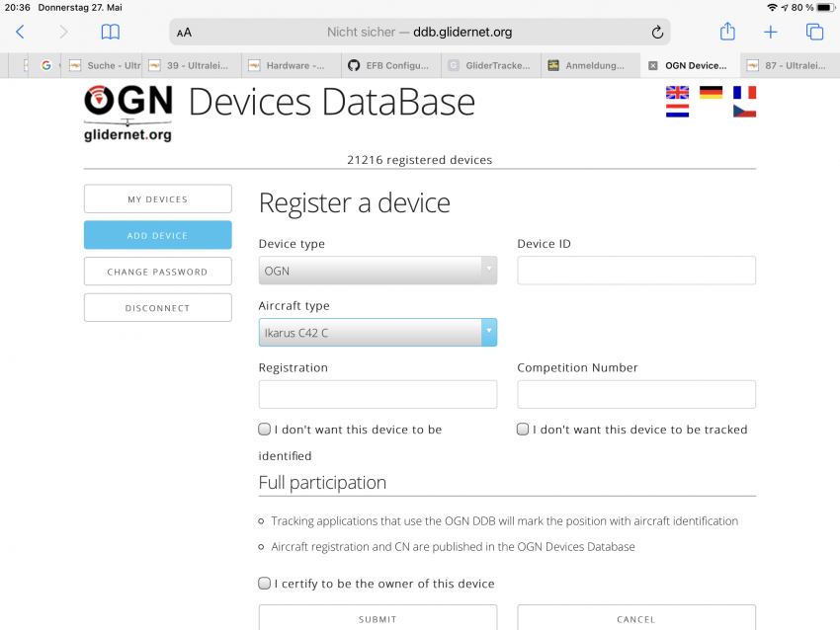Switch to the Google tab
This screenshot has width=840, height=630.
click(x=46, y=65)
